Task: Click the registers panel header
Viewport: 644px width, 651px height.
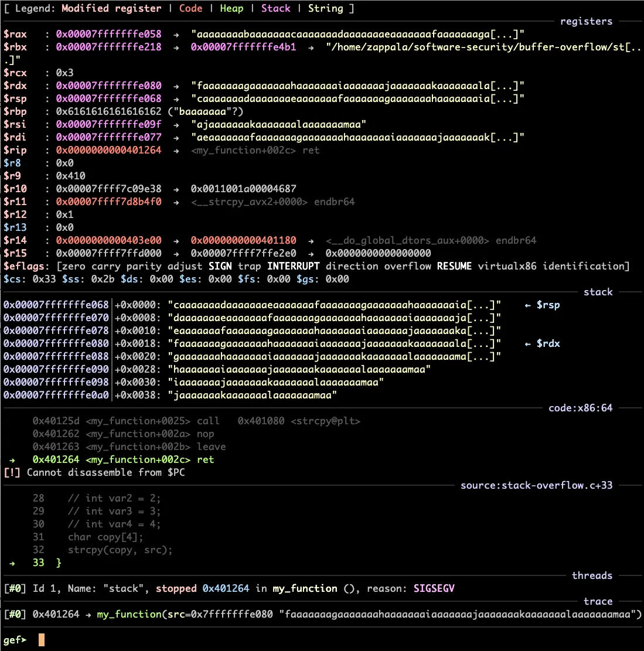Action: tap(586, 21)
